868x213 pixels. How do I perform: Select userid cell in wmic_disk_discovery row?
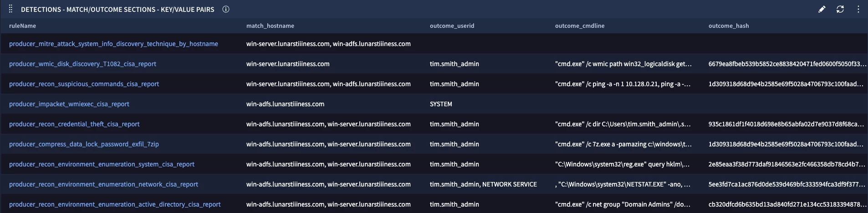454,64
